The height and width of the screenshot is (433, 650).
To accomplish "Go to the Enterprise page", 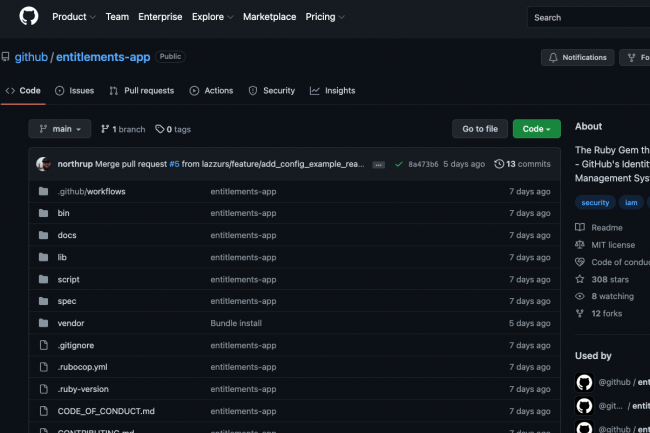I will (x=160, y=17).
